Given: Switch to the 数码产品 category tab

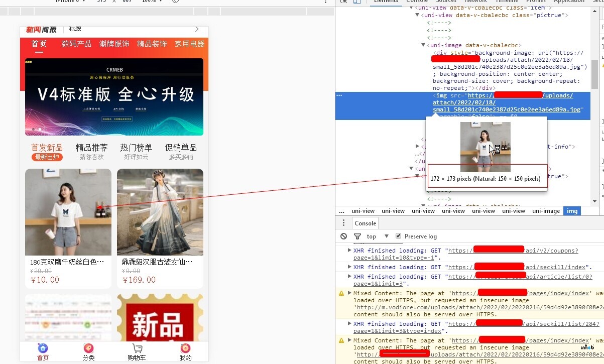Looking at the screenshot, I should [x=77, y=44].
